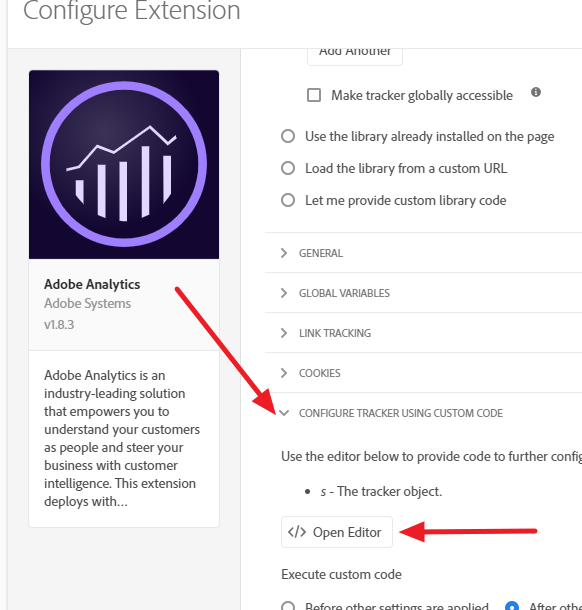Click the Adobe Analytics logo image
This screenshot has height=610, width=582.
click(124, 164)
